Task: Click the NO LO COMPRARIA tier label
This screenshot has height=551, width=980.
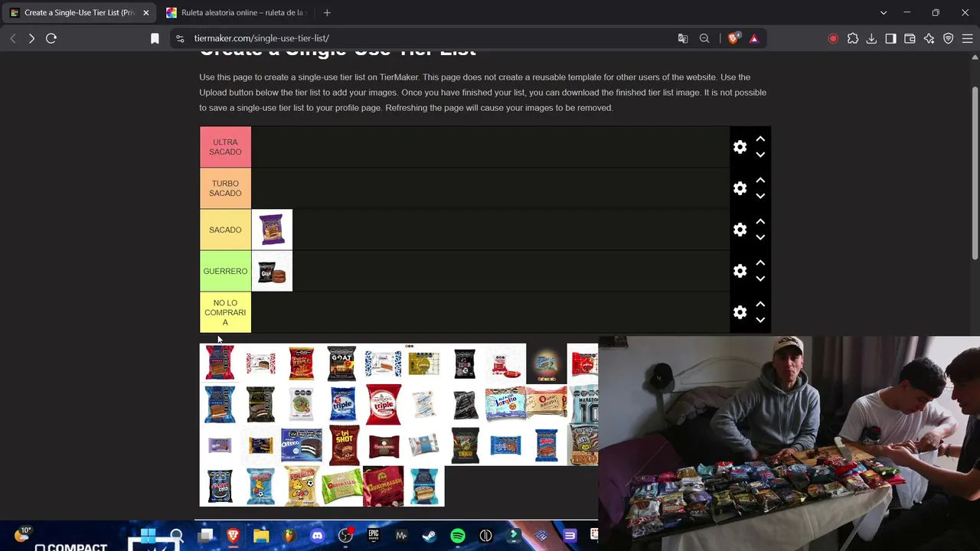Action: point(225,312)
